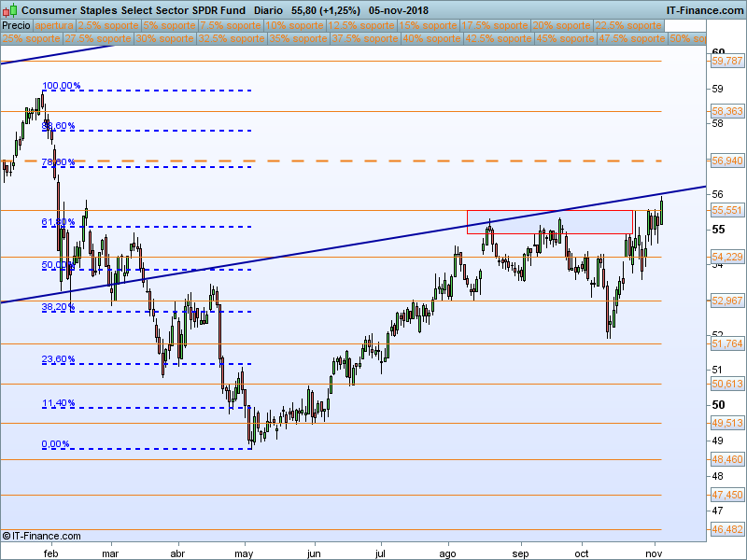Image resolution: width=747 pixels, height=560 pixels.
Task: Select the apertura legend label
Action: [54, 26]
